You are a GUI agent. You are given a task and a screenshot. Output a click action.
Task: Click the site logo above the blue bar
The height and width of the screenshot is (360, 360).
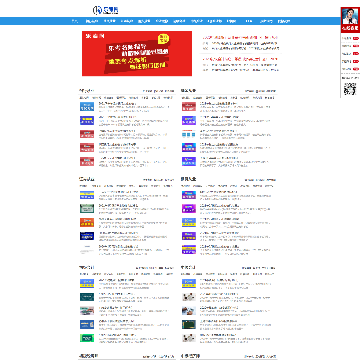click(106, 10)
